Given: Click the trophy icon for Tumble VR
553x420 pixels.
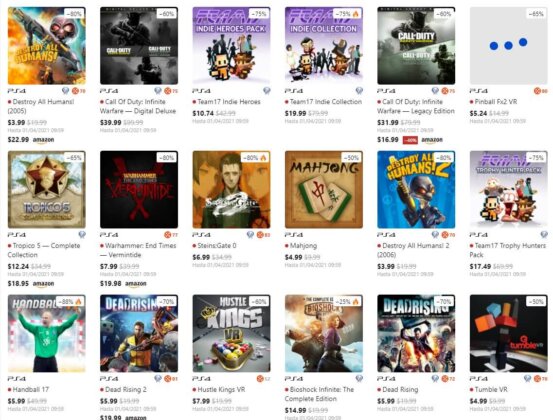Looking at the screenshot, I should point(528,378).
